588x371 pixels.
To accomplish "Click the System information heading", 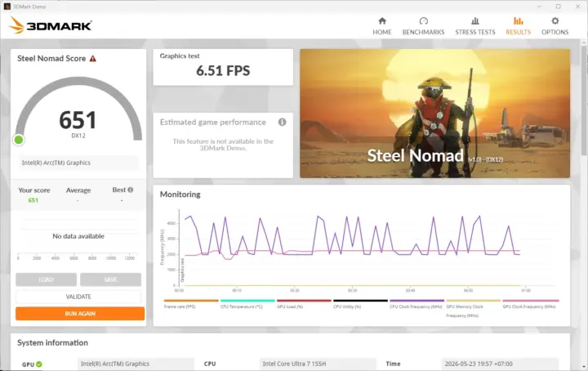I will pos(52,342).
